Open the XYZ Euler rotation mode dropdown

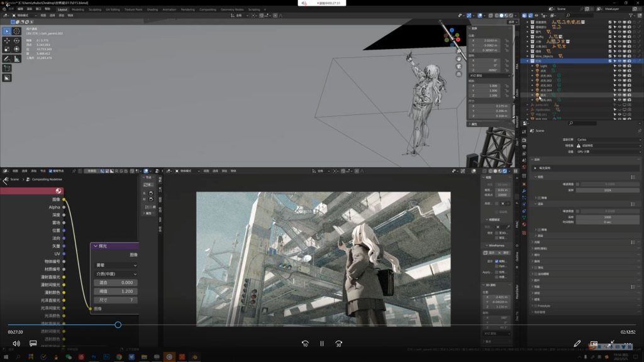[489, 75]
